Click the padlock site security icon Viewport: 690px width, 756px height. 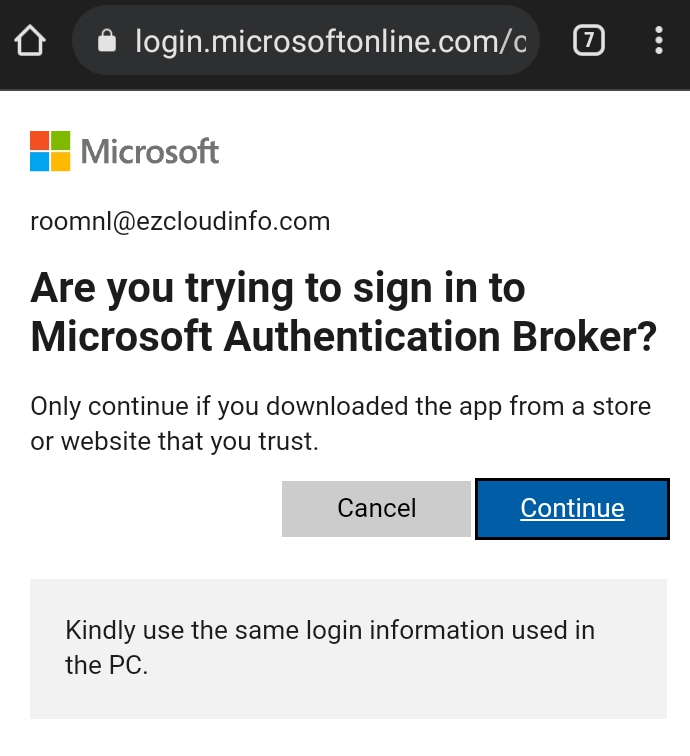[x=107, y=41]
